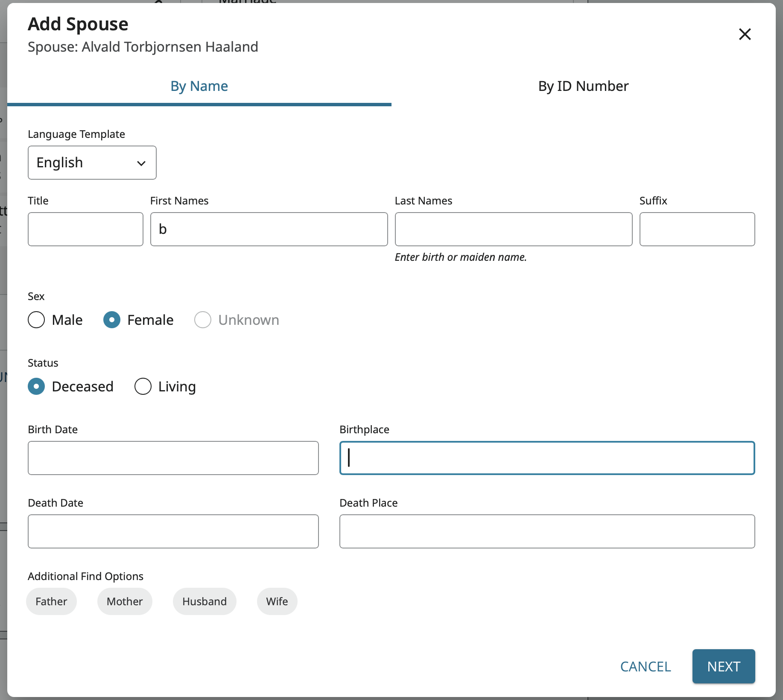783x700 pixels.
Task: Click the Birth Date field
Action: click(x=173, y=458)
